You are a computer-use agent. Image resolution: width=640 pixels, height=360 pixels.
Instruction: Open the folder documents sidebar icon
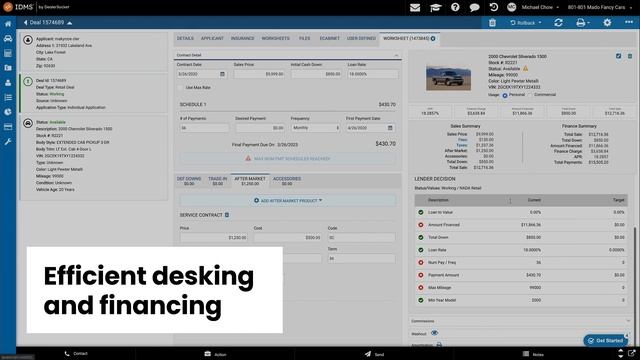click(8, 68)
